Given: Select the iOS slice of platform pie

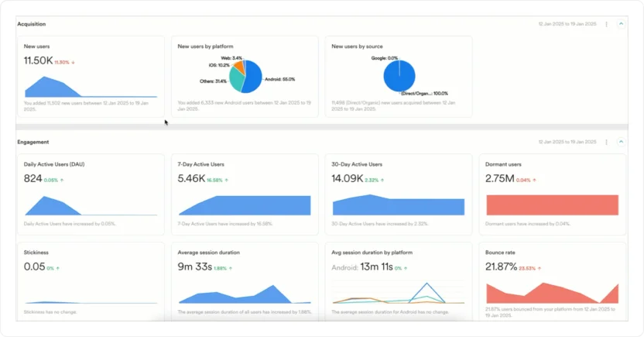Looking at the screenshot, I should point(239,67).
